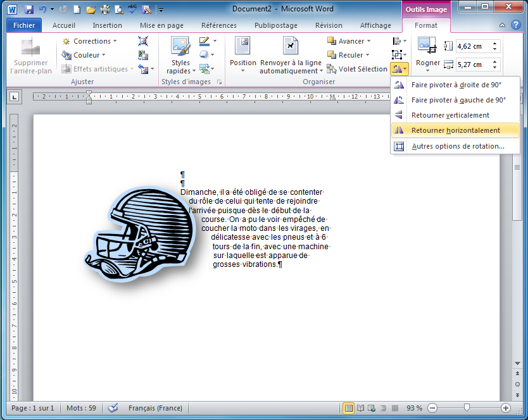This screenshot has height=420, width=528.
Task: Click the Zoom out minus button
Action: pyautogui.click(x=432, y=408)
